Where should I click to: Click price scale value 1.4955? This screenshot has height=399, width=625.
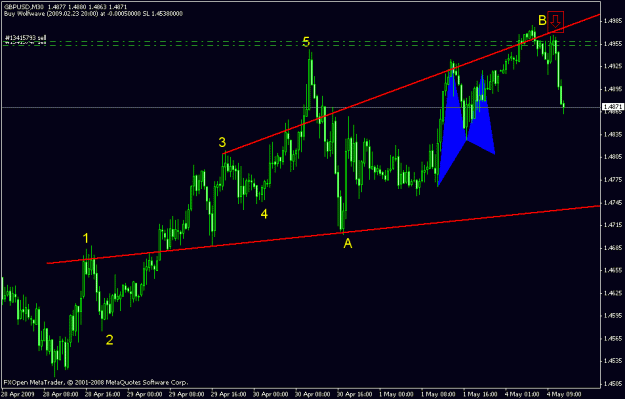pyautogui.click(x=613, y=43)
